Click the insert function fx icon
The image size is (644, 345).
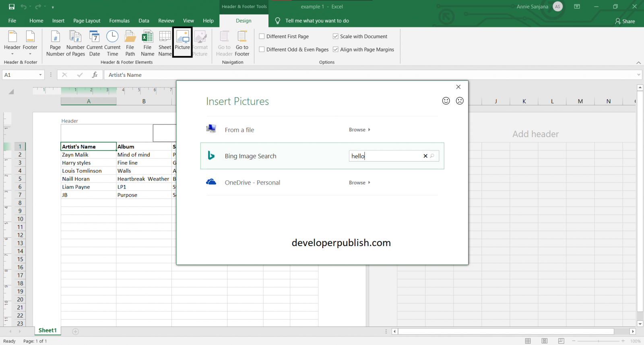point(95,75)
